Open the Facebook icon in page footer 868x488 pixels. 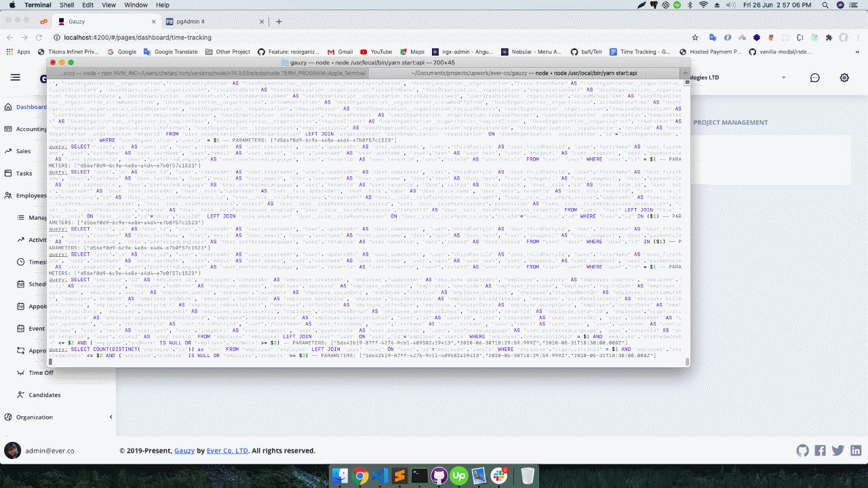pyautogui.click(x=820, y=451)
